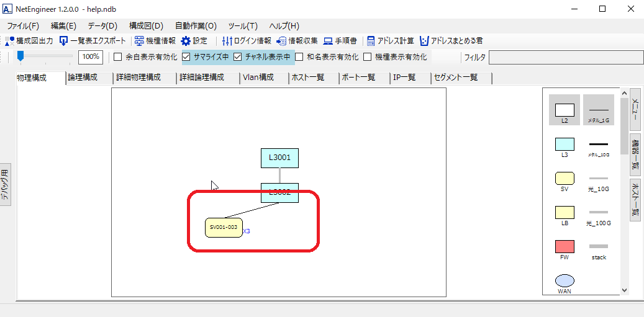Tick the 和名表示有効化 checkbox
This screenshot has width=644, height=317.
tap(299, 57)
